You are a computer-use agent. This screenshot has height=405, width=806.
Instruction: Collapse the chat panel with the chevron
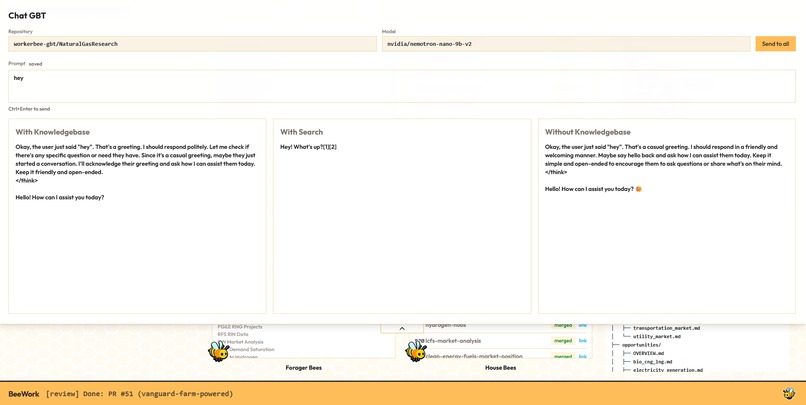point(402,328)
